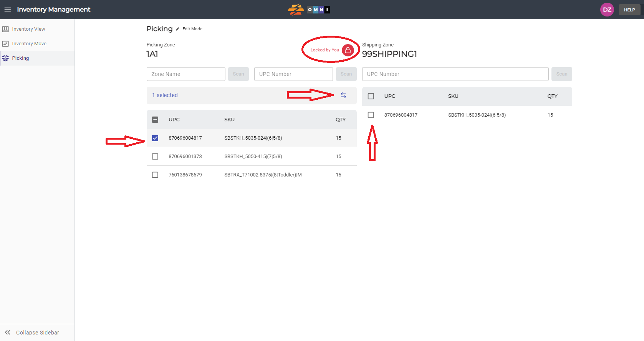Focus the Zone Name input field
Viewport: 644px width, 341px height.
[186, 74]
